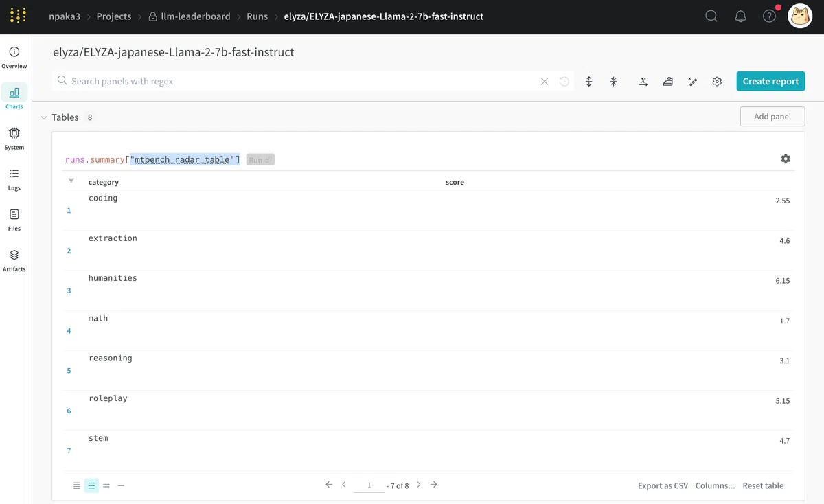Click Export as CSV
Viewport: 824px width, 504px height.
pyautogui.click(x=663, y=485)
